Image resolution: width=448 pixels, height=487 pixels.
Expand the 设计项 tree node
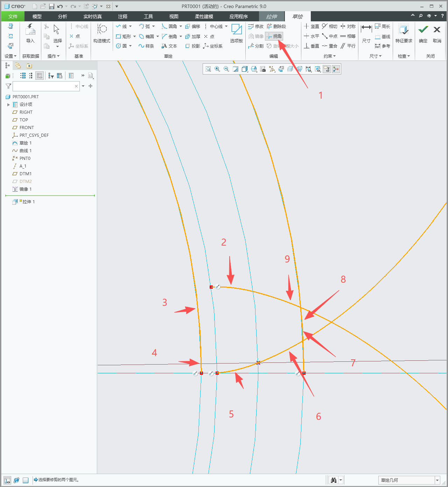8,105
